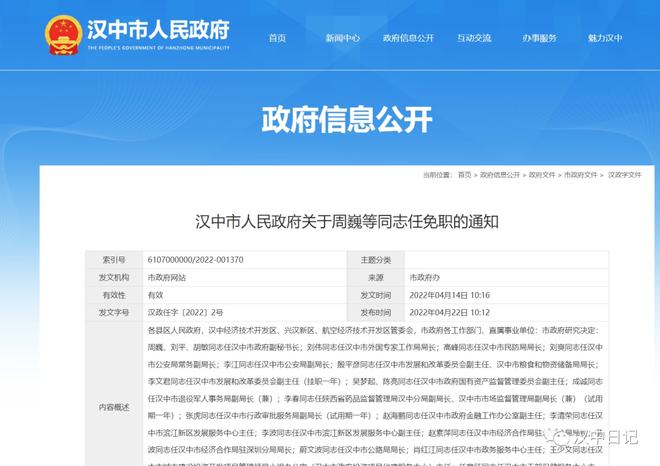This screenshot has height=466, width=660.
Task: Click the national emblem logo
Action: 62,35
